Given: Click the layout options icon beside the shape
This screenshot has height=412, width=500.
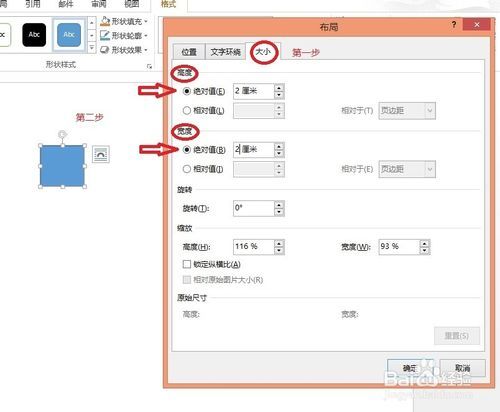Looking at the screenshot, I should (x=101, y=155).
